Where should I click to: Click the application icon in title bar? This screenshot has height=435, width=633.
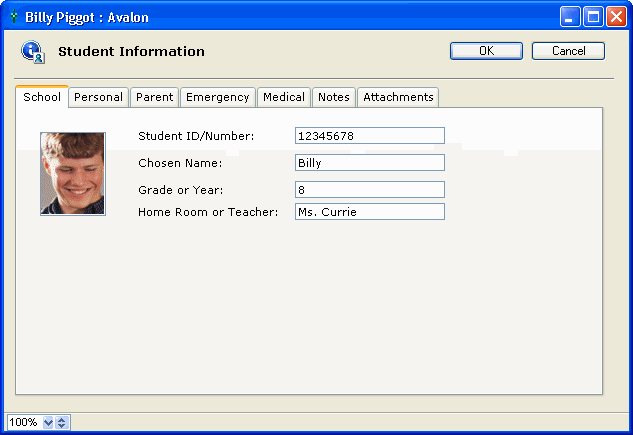click(13, 17)
